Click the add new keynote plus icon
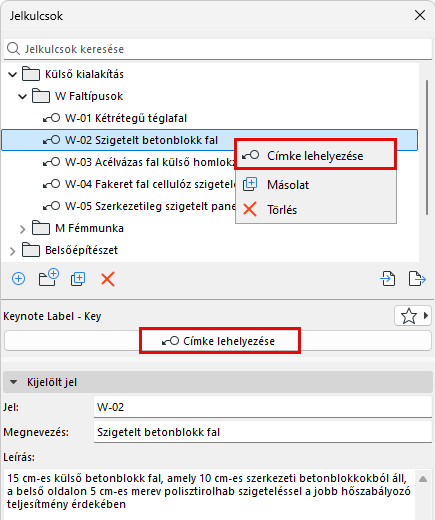The image size is (435, 520). tap(18, 278)
